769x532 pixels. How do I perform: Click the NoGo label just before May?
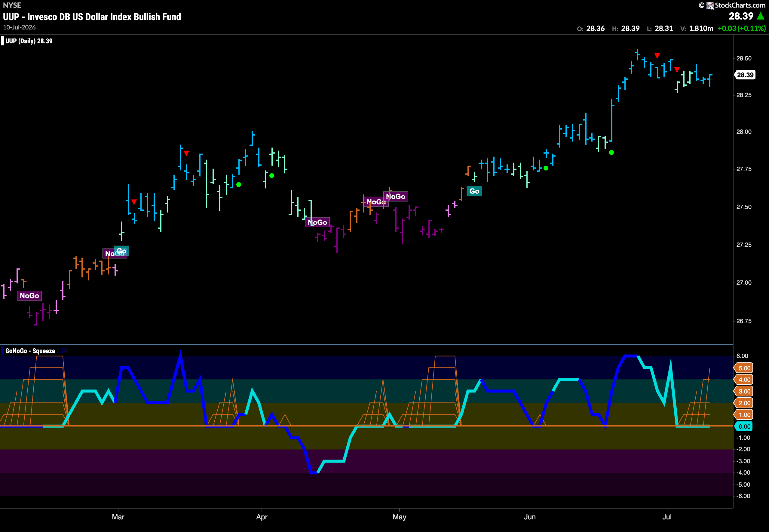[x=396, y=197]
